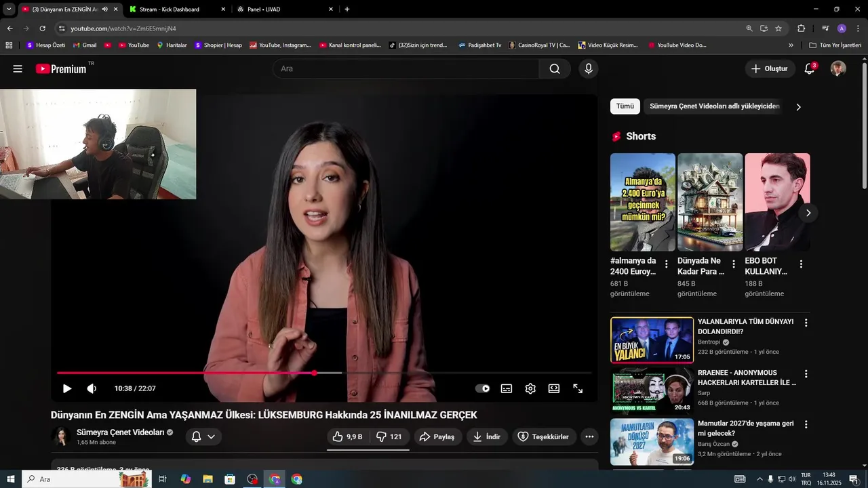Open the YouTube hamburger guide menu
This screenshot has width=868, height=488.
(18, 68)
